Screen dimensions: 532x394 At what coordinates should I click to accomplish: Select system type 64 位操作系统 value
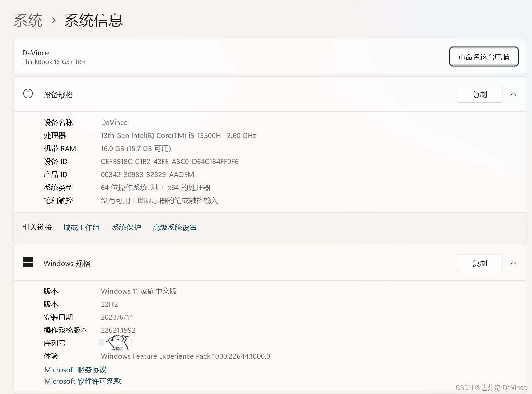click(x=156, y=188)
